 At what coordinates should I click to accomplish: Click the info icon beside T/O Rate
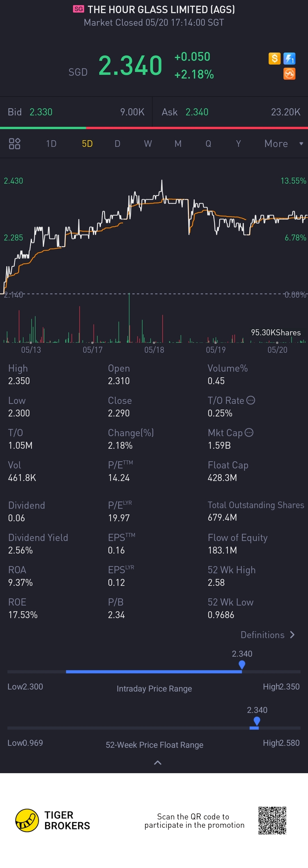[x=251, y=400]
